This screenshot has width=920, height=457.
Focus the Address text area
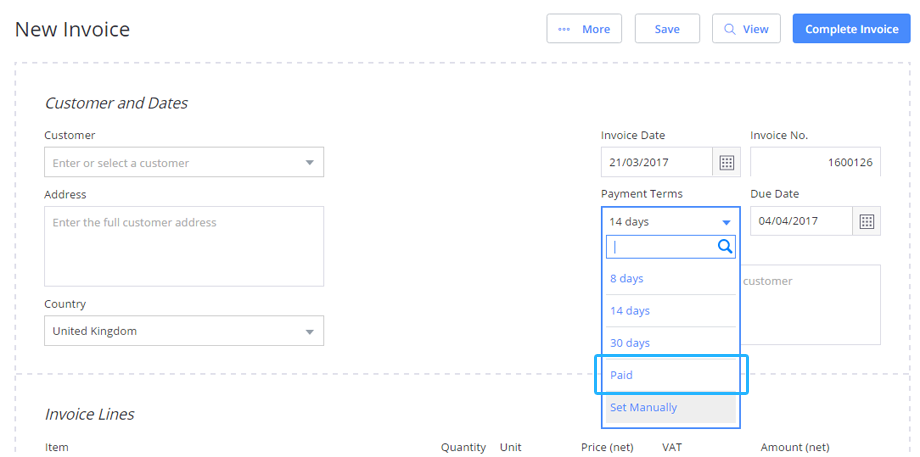click(x=184, y=246)
